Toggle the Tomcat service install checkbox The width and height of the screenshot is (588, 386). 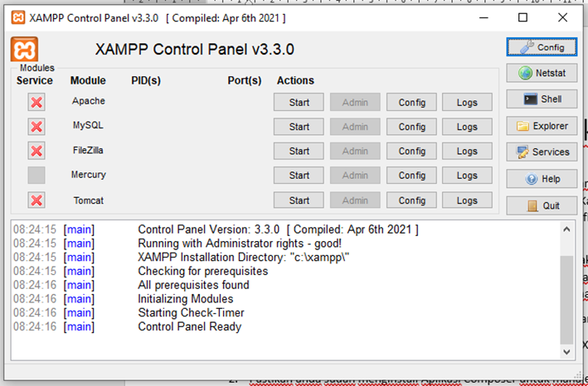[36, 200]
